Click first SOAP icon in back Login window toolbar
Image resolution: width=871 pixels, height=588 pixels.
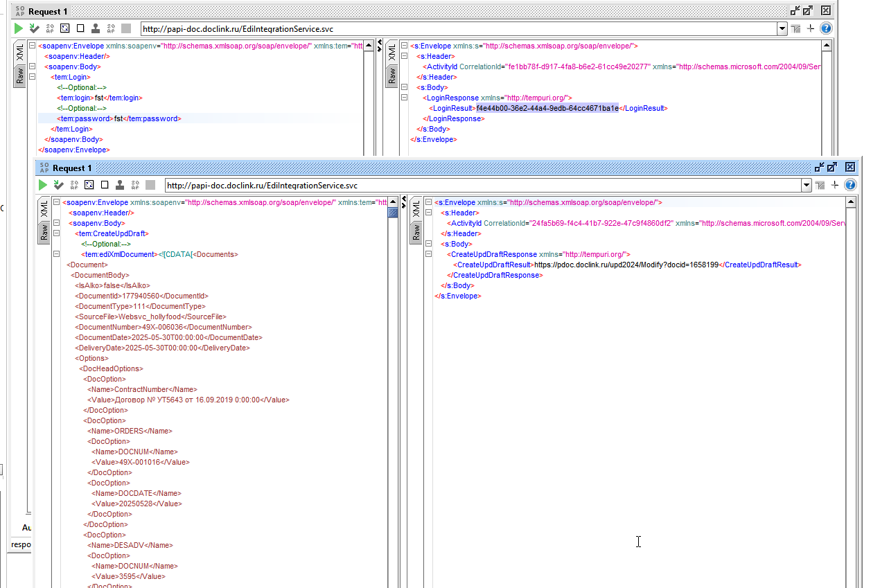pos(50,28)
